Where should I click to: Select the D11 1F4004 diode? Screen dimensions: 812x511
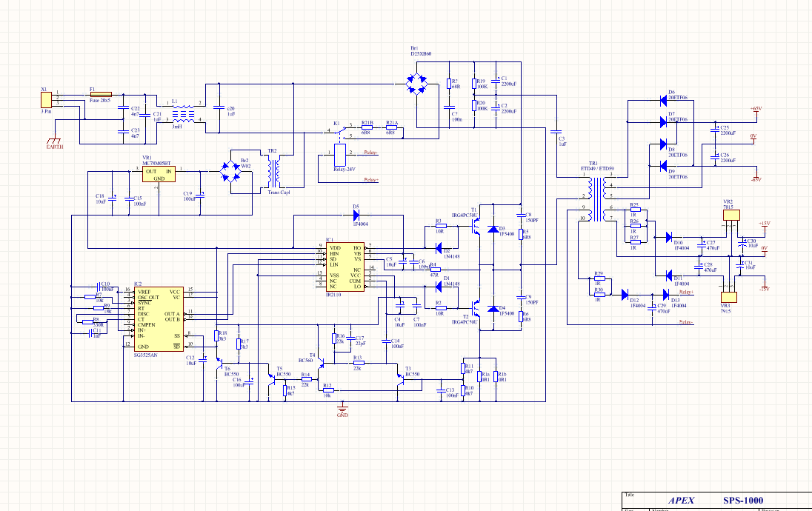669,275
